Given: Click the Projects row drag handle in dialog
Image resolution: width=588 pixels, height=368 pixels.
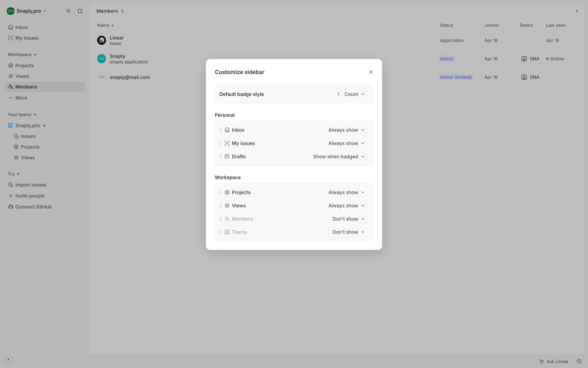Looking at the screenshot, I should 221,192.
